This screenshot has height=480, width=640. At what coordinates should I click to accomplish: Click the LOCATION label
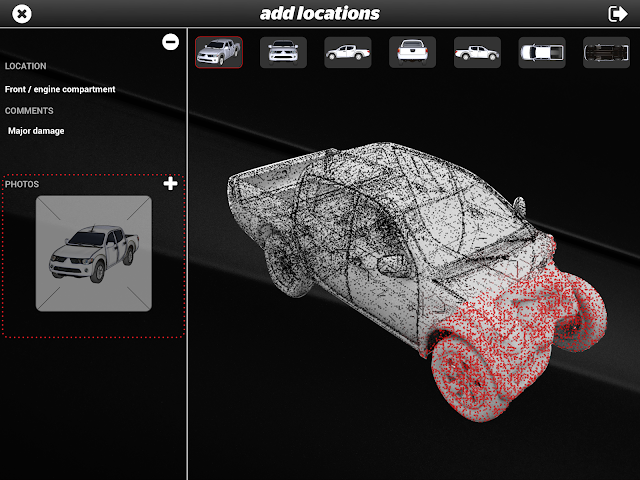coord(25,66)
